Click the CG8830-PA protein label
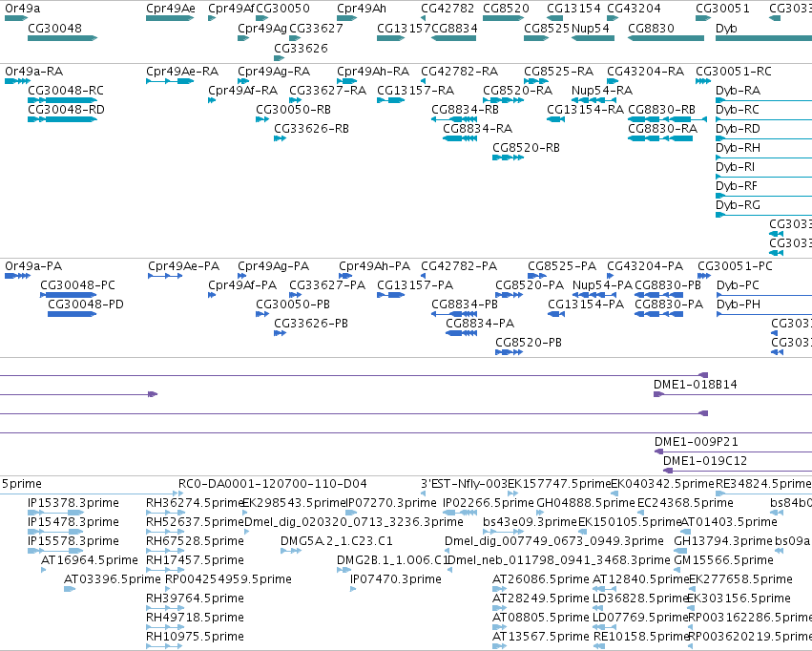This screenshot has width=812, height=651. tap(669, 304)
